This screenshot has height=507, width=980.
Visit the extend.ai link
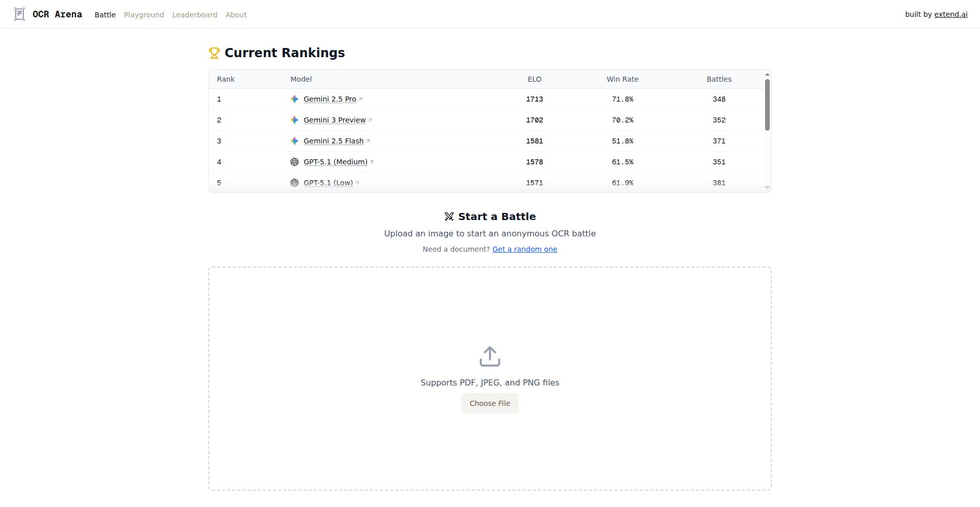950,14
